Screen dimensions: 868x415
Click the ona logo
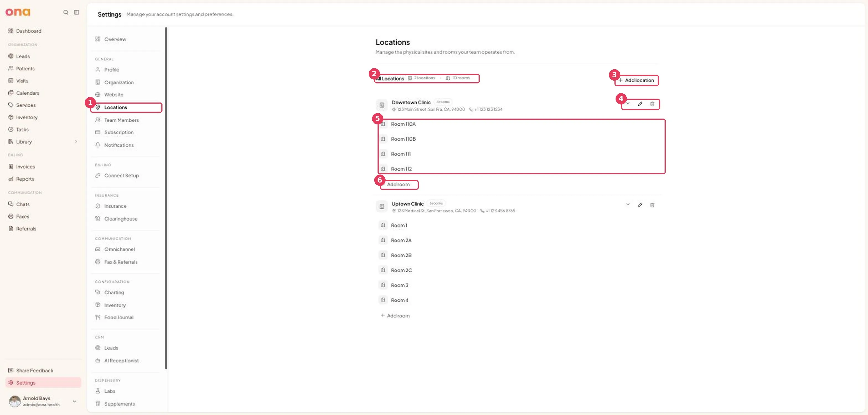[18, 12]
